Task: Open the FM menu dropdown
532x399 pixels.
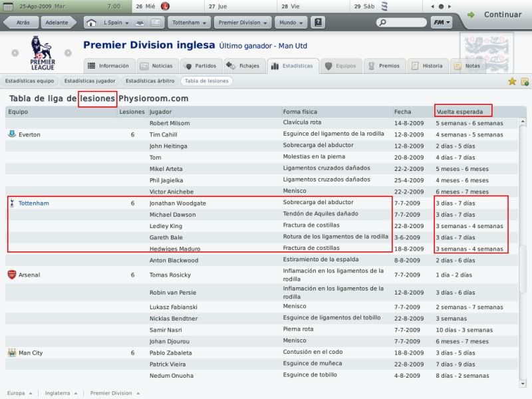Action: click(442, 23)
